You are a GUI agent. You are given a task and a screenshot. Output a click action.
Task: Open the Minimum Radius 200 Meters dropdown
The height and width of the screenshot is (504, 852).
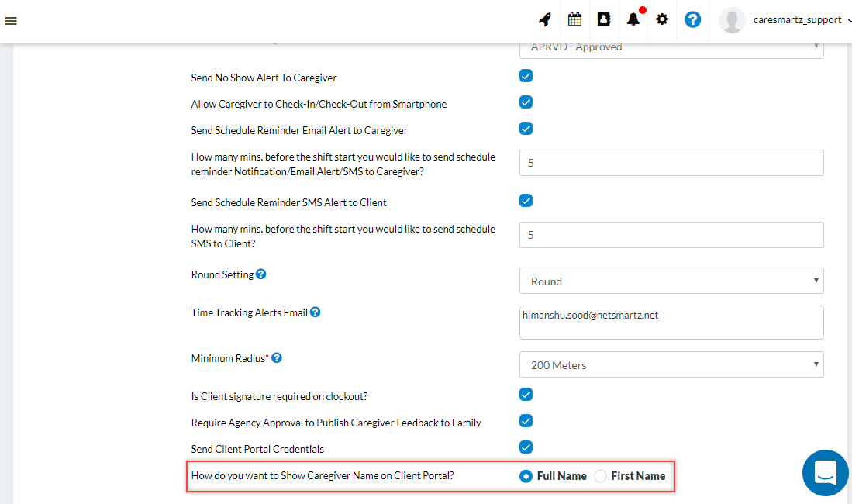[671, 365]
